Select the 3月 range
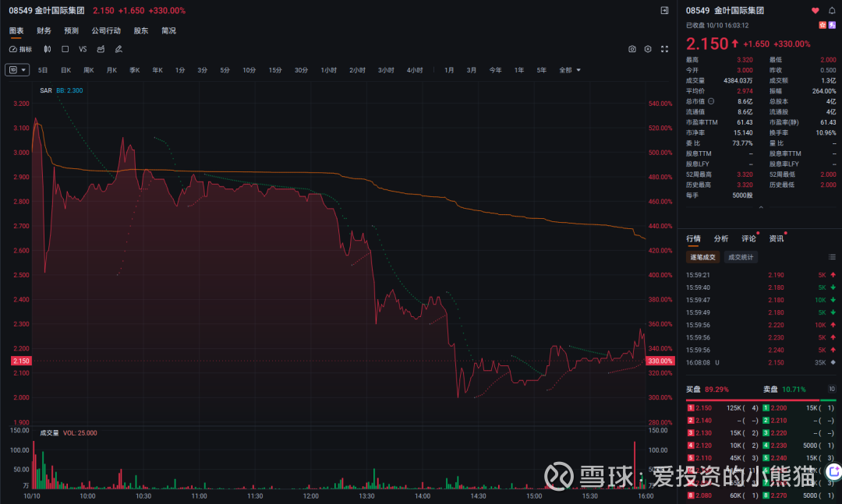The height and width of the screenshot is (504, 842). tap(471, 70)
